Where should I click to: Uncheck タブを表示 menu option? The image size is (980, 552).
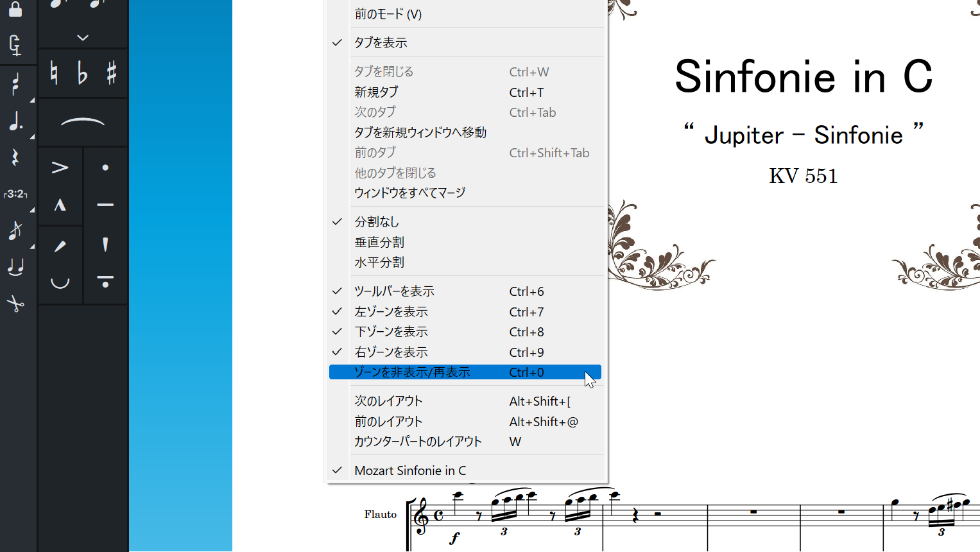[x=467, y=42]
